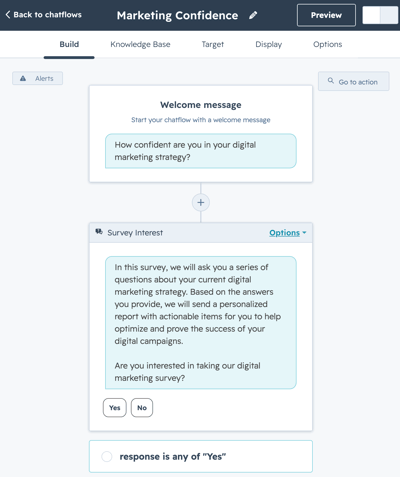Click the No quick reply button
Image resolution: width=400 pixels, height=477 pixels.
point(142,408)
